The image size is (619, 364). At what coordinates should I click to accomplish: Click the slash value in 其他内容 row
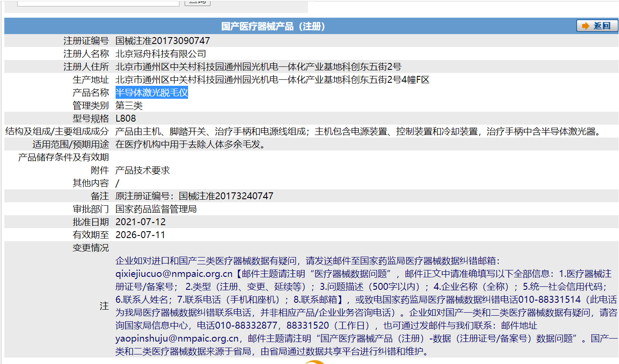117,183
